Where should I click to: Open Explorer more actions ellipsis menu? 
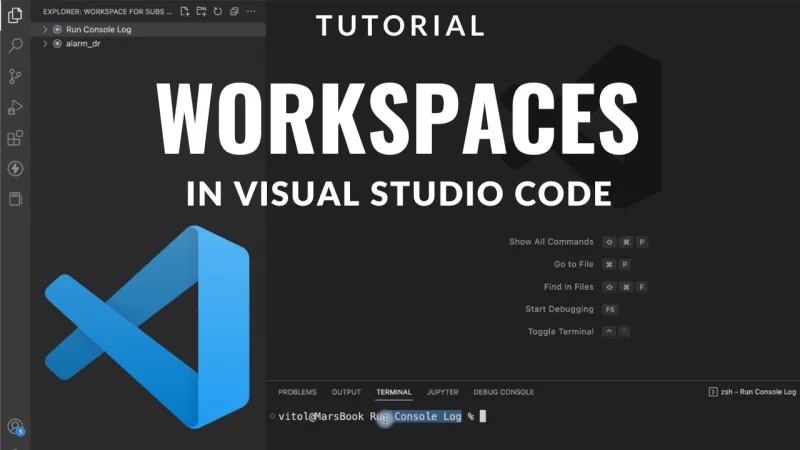point(251,11)
